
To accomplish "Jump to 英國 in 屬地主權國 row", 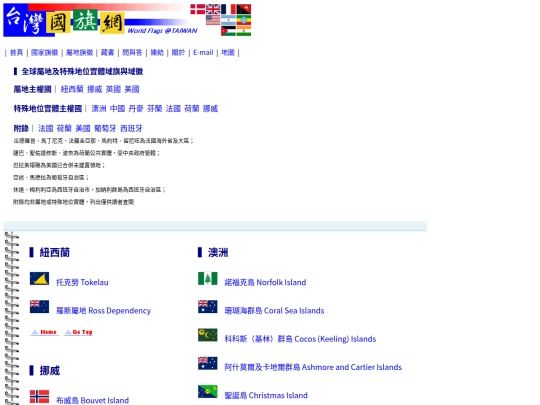I will (113, 89).
